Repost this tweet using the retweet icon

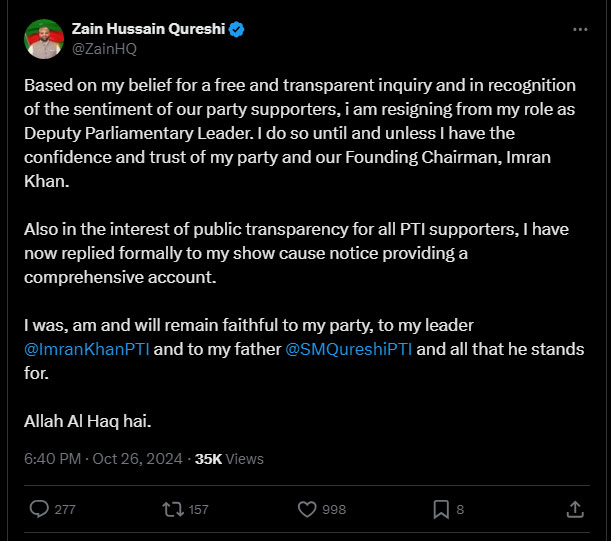click(173, 509)
